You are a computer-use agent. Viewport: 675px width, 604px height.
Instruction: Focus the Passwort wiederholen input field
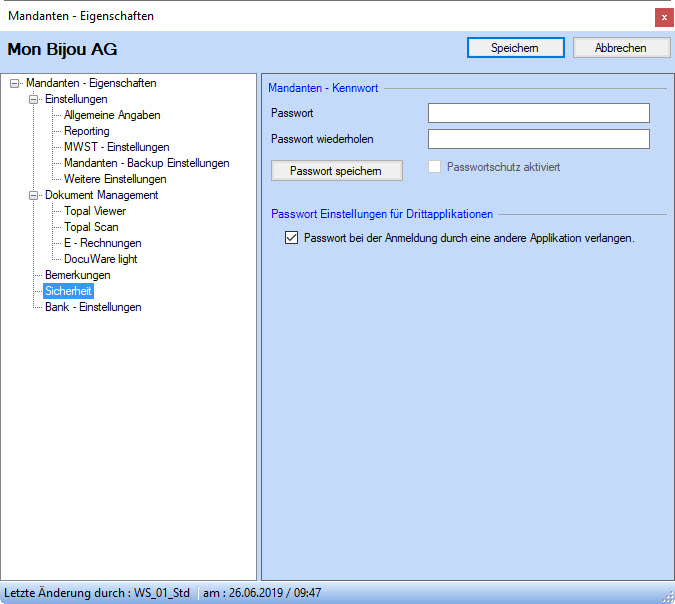[x=538, y=139]
